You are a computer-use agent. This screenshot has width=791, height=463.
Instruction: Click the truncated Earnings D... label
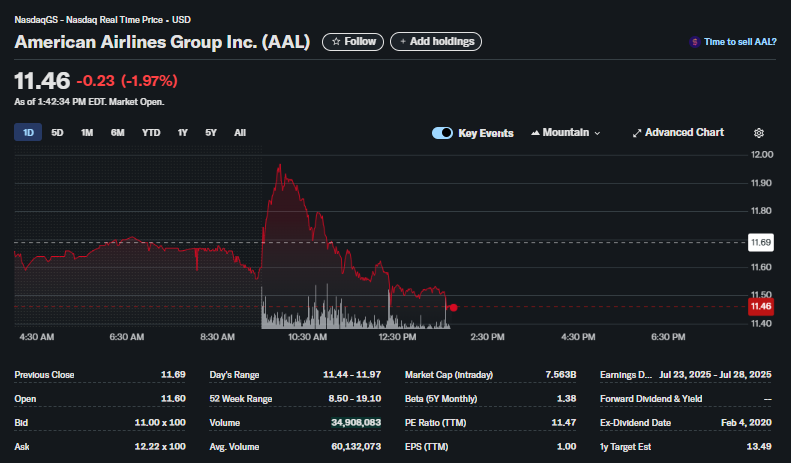626,375
